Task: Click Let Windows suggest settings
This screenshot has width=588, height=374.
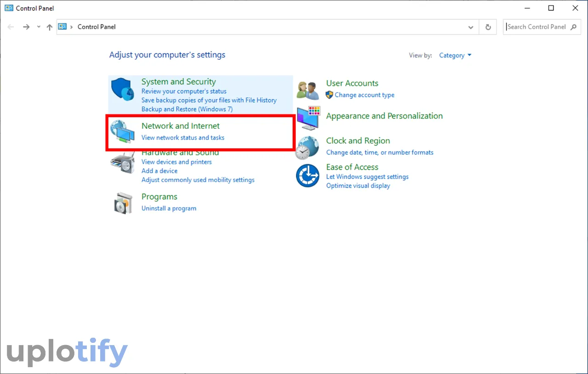Action: coord(367,177)
